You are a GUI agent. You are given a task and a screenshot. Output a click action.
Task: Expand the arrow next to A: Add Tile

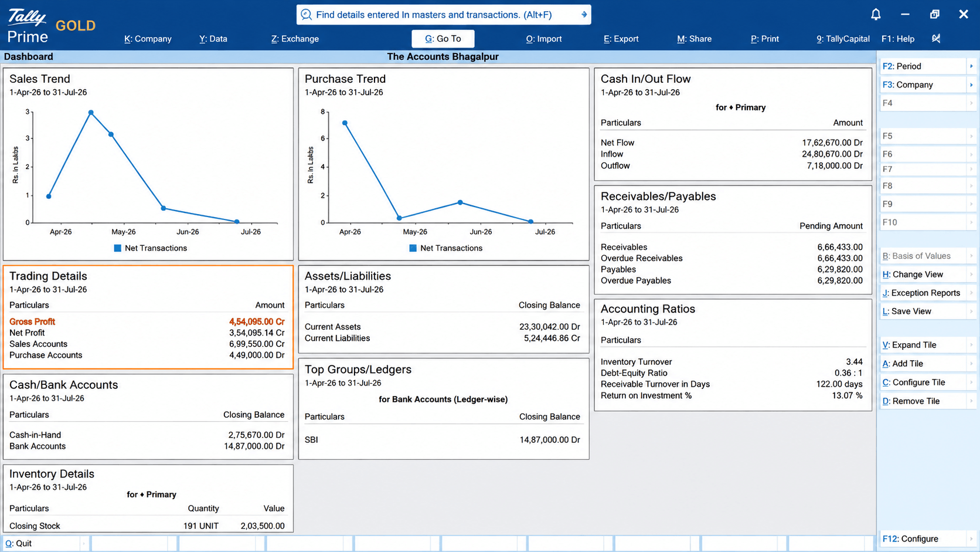point(971,364)
